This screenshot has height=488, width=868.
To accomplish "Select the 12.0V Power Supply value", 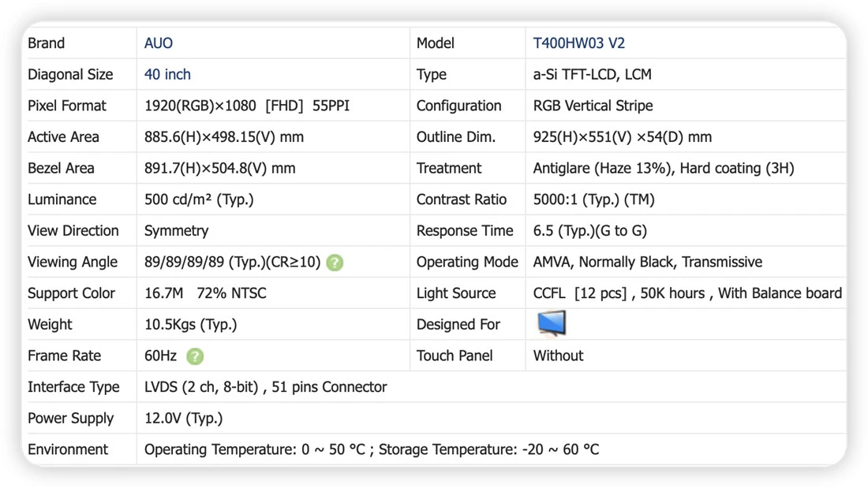I will (x=183, y=419).
